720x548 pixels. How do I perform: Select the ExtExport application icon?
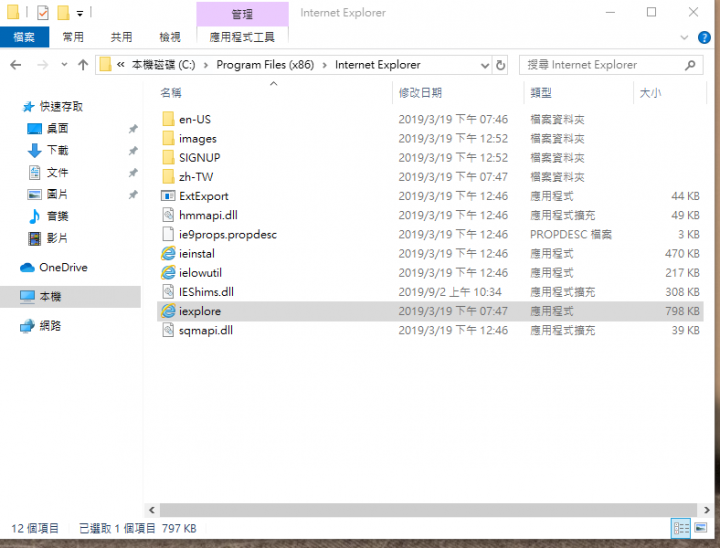(x=168, y=196)
